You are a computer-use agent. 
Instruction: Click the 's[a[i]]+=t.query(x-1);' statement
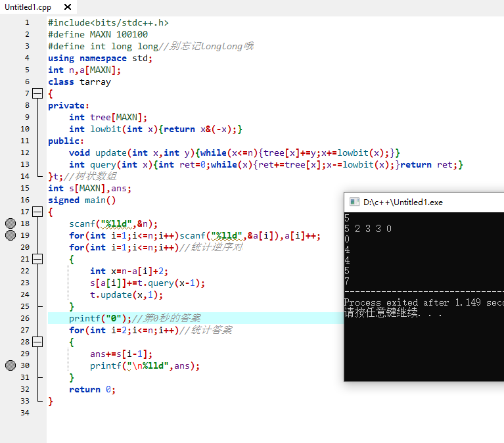click(x=147, y=283)
